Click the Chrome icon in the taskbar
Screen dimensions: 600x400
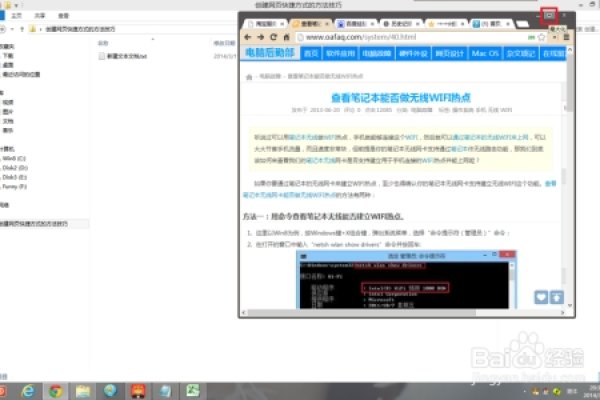click(55, 391)
